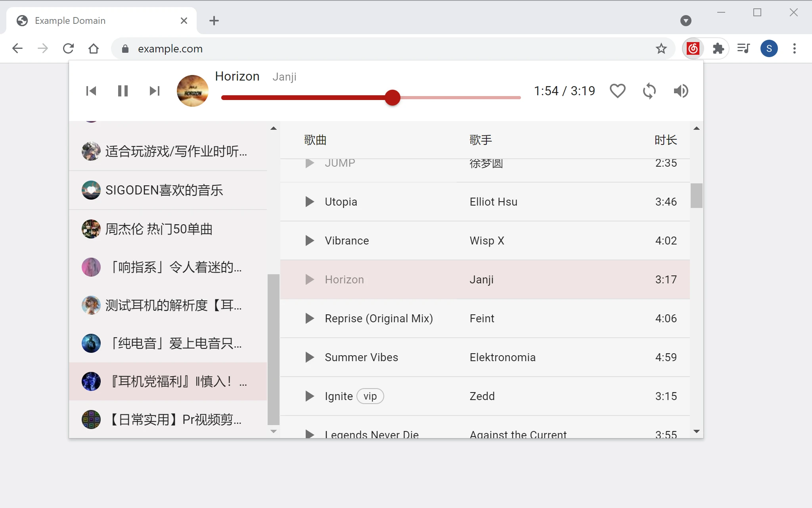This screenshot has height=508, width=812.
Task: Play the song Ignite
Action: tap(310, 396)
